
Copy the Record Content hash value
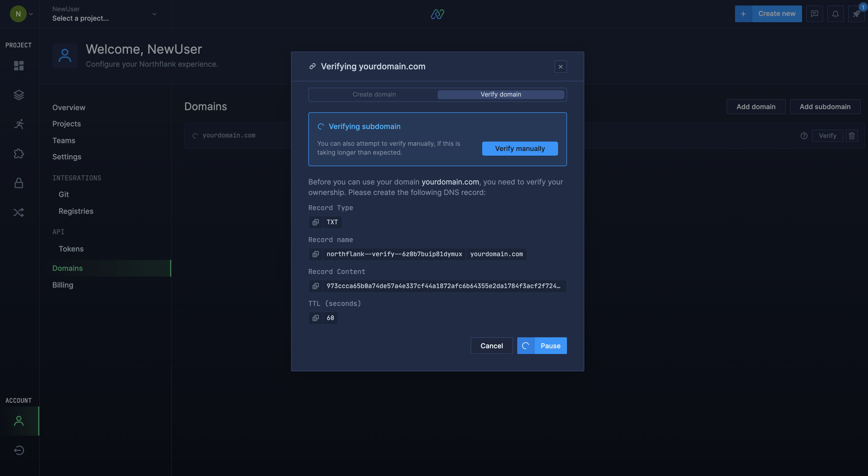(x=315, y=286)
